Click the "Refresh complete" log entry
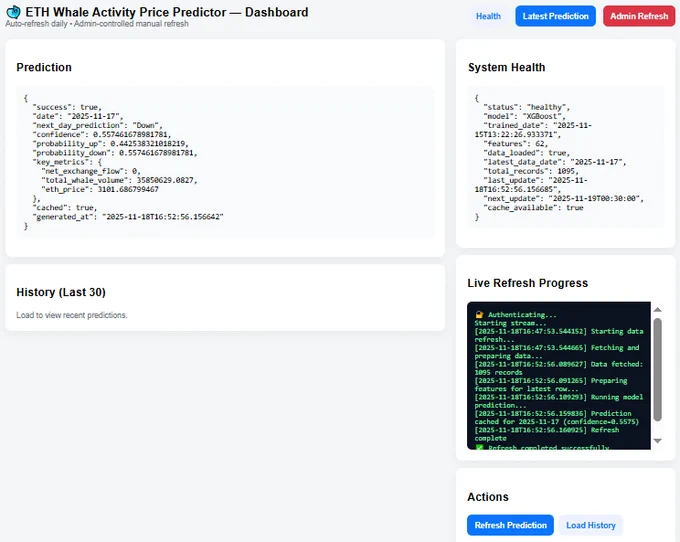680x542 pixels. [x=547, y=434]
